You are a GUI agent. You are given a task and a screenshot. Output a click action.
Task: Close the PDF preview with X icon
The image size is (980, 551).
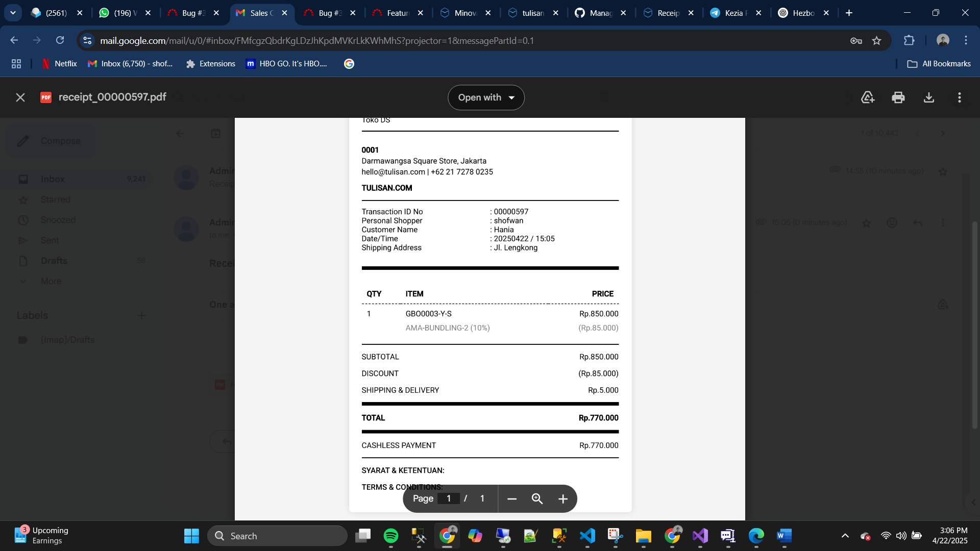[x=20, y=97]
